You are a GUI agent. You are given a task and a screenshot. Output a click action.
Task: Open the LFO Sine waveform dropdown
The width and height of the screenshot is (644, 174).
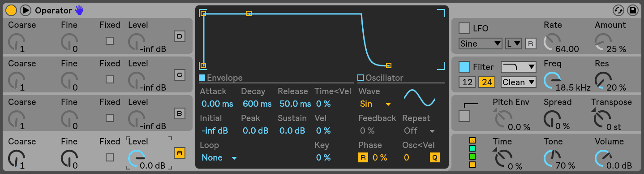[x=481, y=43]
